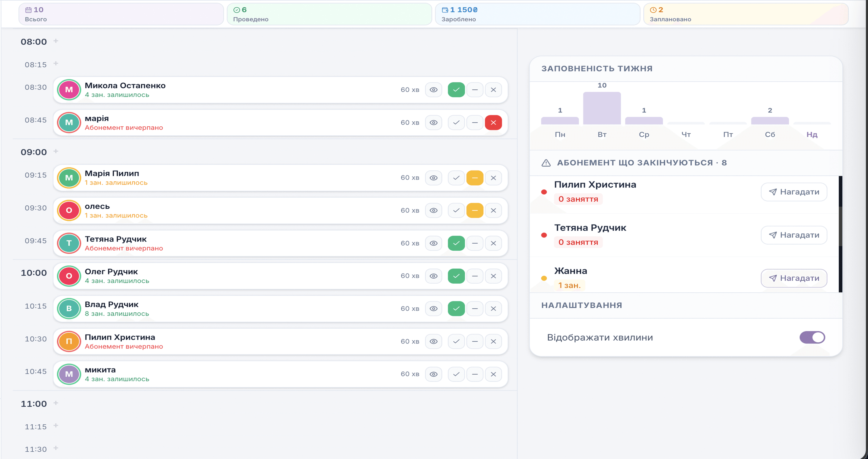Open eye icon for Тетяна Рудчик lesson
Screen dimensions: 868x459
click(x=434, y=243)
